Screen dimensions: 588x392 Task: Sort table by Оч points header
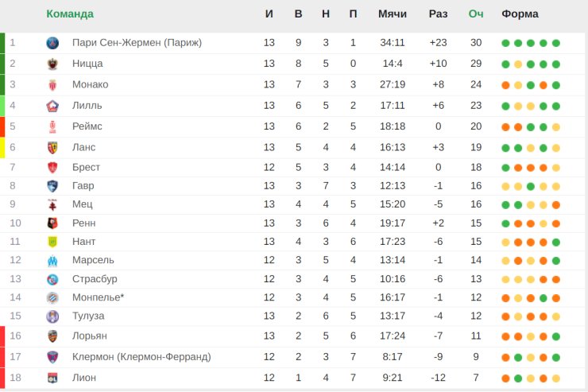[x=476, y=14]
